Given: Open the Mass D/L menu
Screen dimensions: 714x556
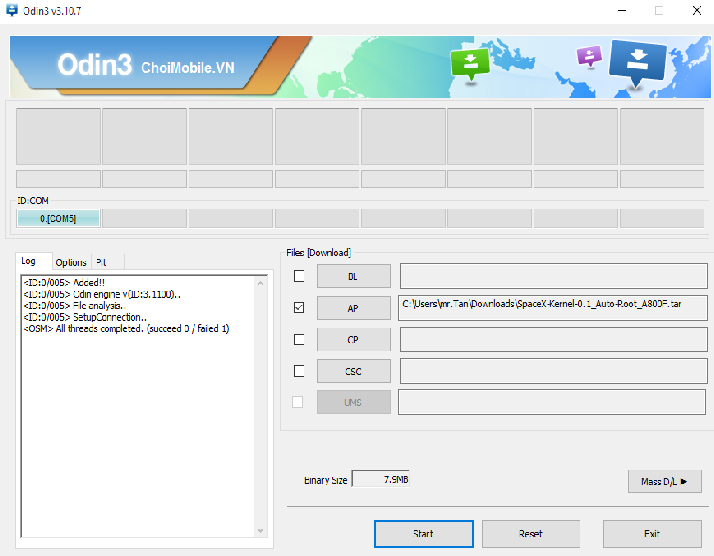Looking at the screenshot, I should coord(664,481).
